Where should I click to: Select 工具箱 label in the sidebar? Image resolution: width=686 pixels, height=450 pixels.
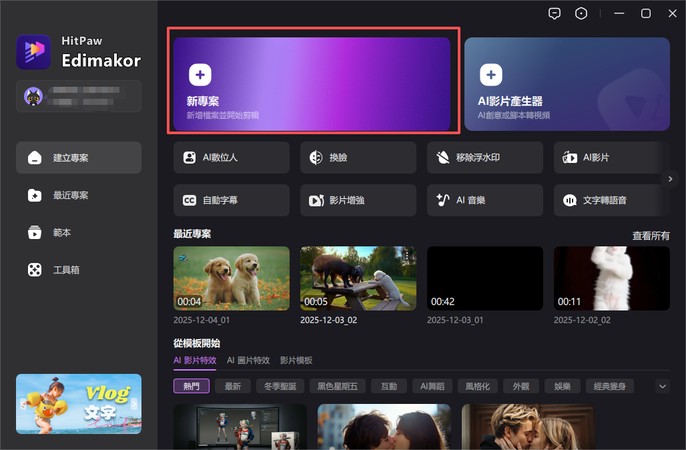(66, 270)
